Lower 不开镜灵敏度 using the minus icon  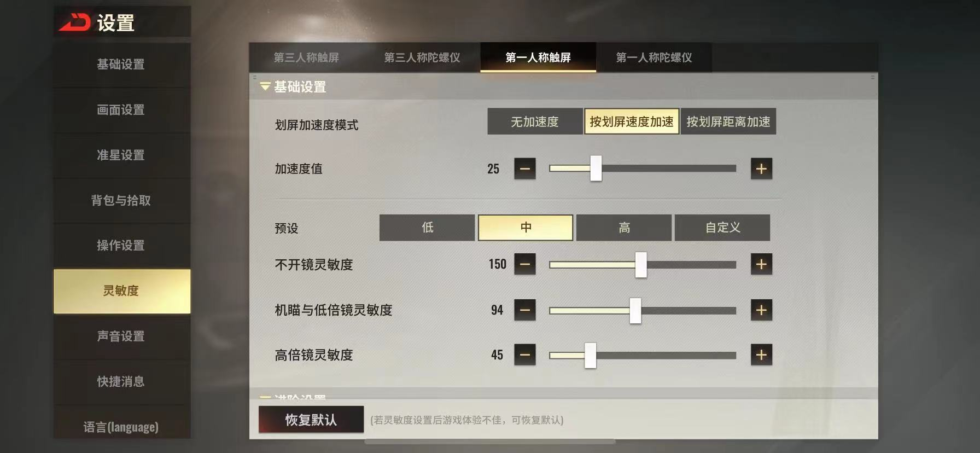(525, 264)
